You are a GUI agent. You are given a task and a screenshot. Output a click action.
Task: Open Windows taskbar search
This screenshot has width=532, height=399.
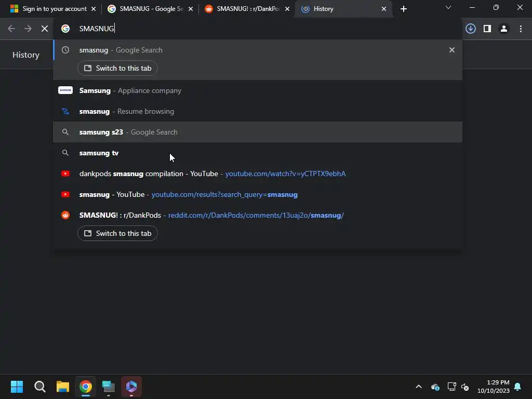pos(39,387)
